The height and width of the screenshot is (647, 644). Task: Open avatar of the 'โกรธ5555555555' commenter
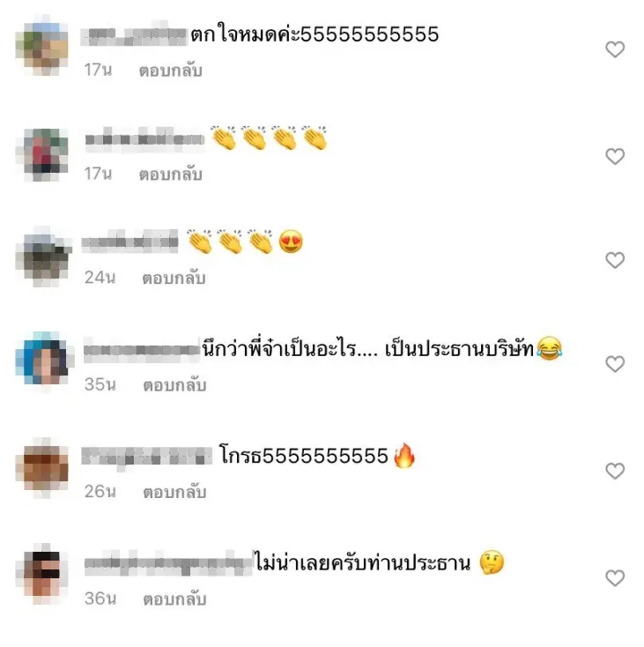[x=42, y=467]
